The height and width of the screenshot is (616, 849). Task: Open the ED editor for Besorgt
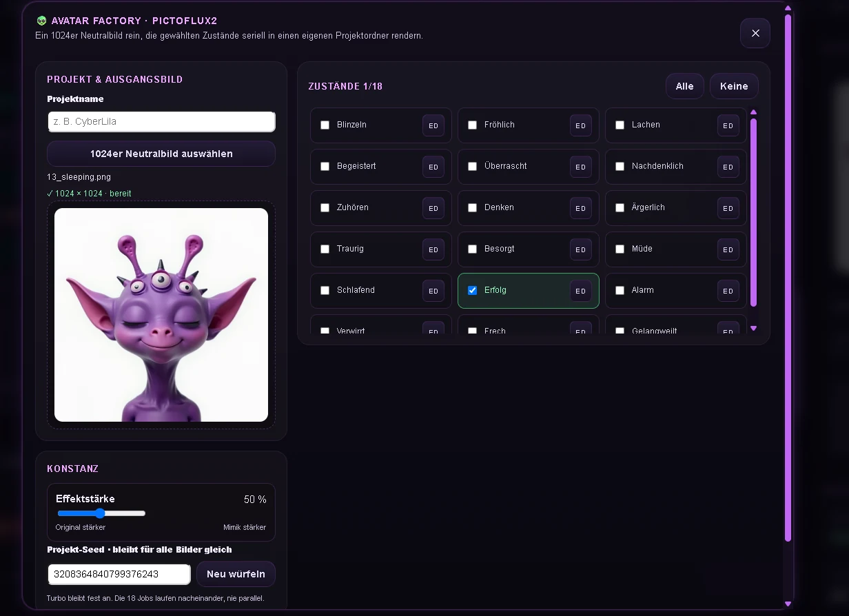coord(581,249)
